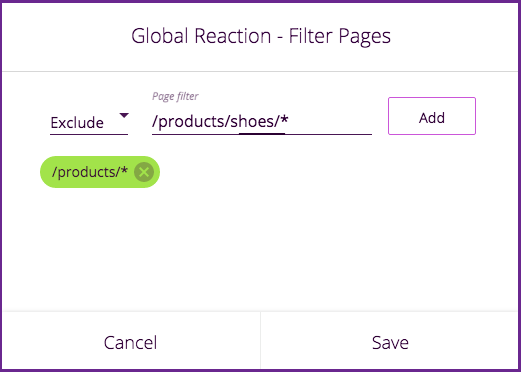Place cursor after the asterisk in filter input
The image size is (521, 372).
(x=290, y=121)
